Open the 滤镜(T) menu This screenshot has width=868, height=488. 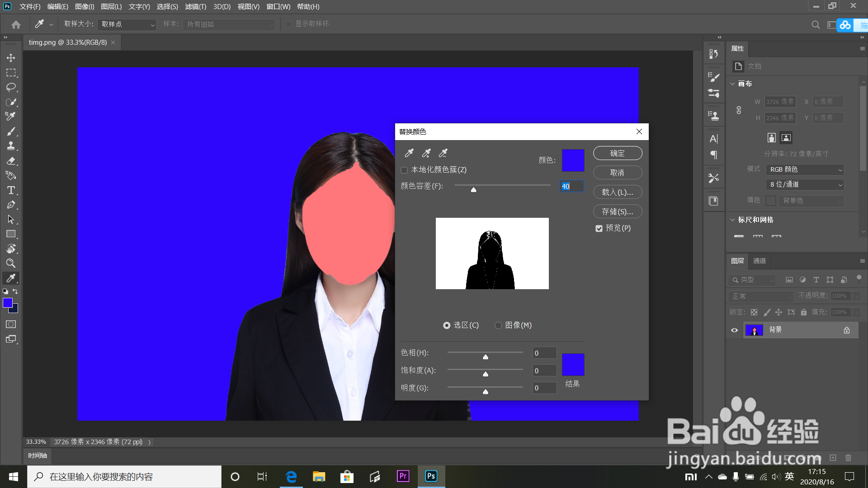195,7
